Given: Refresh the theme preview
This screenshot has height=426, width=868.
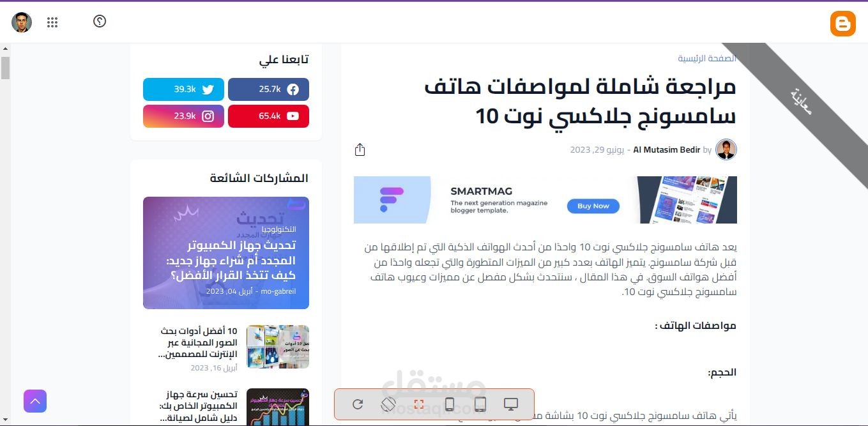Looking at the screenshot, I should 358,404.
